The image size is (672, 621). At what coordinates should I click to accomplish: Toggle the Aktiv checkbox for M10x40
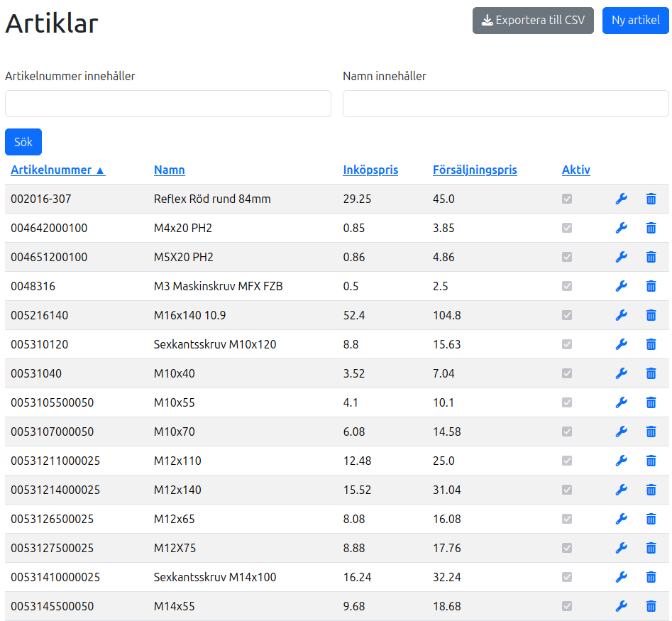tap(567, 373)
